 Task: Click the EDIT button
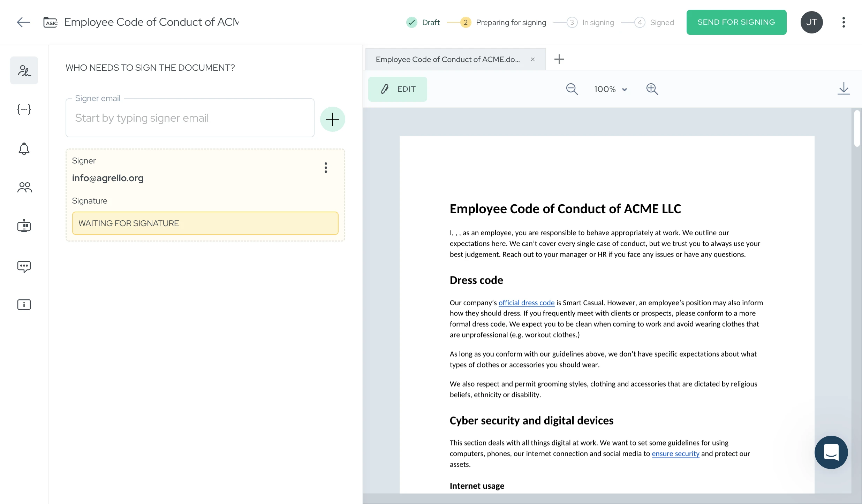pyautogui.click(x=398, y=89)
